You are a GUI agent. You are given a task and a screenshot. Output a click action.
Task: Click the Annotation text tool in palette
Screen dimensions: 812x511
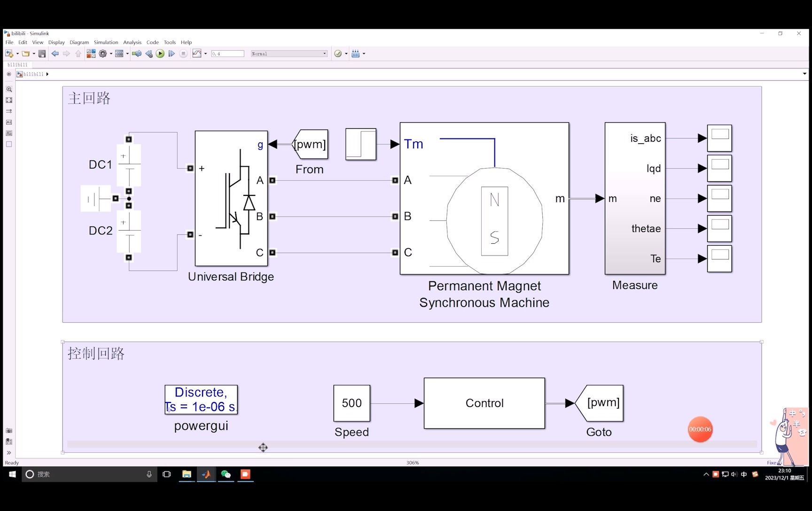tap(9, 122)
